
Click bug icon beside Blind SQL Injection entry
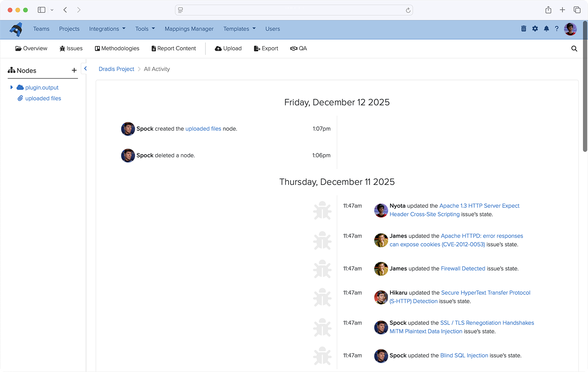pyautogui.click(x=322, y=356)
